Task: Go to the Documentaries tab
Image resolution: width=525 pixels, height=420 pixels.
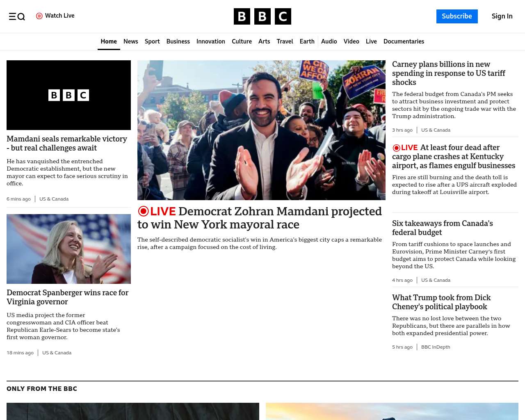Action: (x=404, y=41)
